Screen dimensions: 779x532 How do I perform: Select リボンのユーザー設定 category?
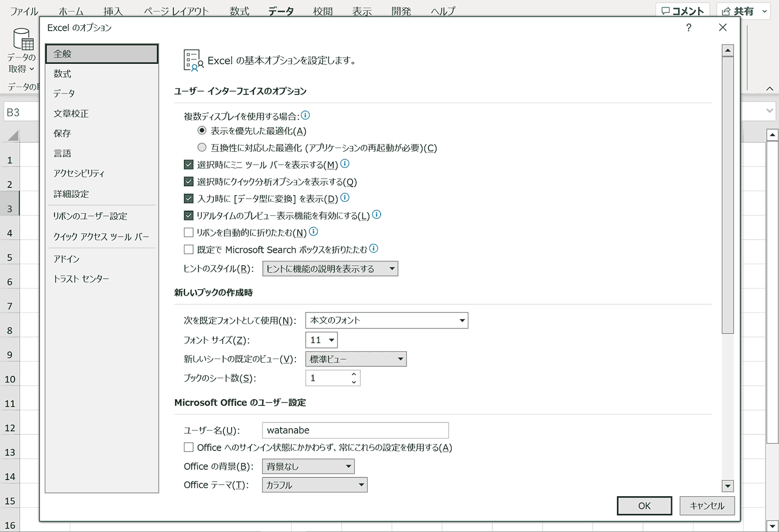point(102,216)
